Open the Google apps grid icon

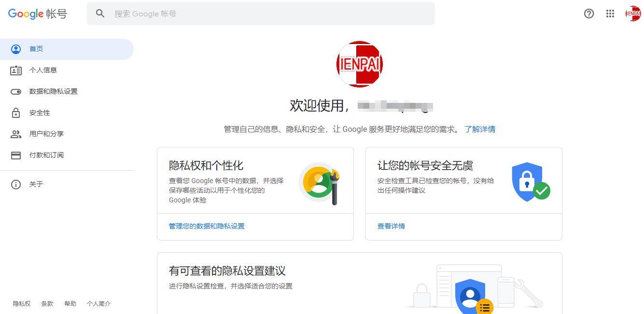tap(610, 14)
